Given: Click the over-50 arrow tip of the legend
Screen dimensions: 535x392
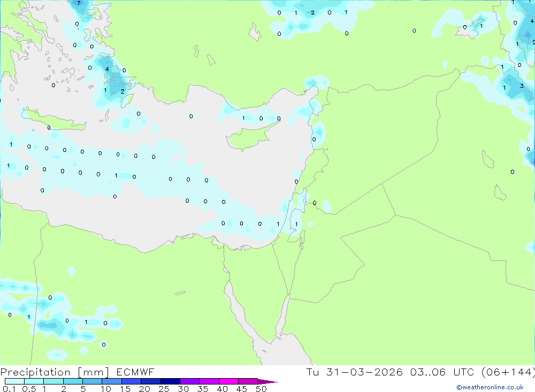Looking at the screenshot, I should 267,382.
